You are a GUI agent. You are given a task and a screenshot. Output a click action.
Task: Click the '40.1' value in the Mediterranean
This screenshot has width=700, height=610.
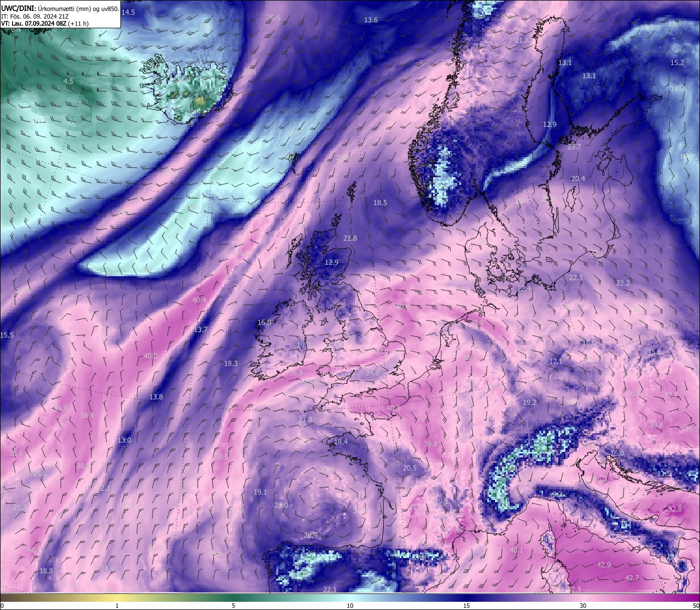coord(516,550)
